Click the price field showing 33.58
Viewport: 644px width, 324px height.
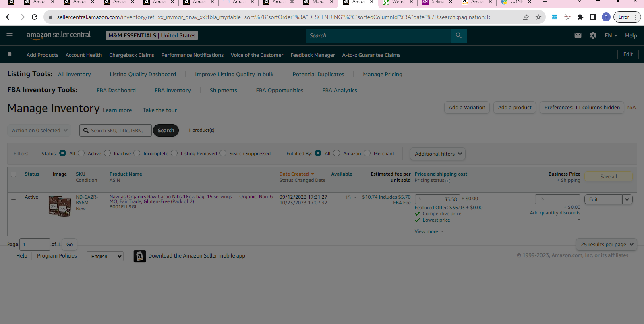point(437,199)
